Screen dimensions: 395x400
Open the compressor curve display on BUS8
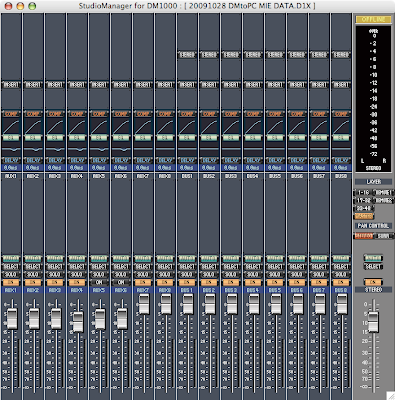pos(341,127)
